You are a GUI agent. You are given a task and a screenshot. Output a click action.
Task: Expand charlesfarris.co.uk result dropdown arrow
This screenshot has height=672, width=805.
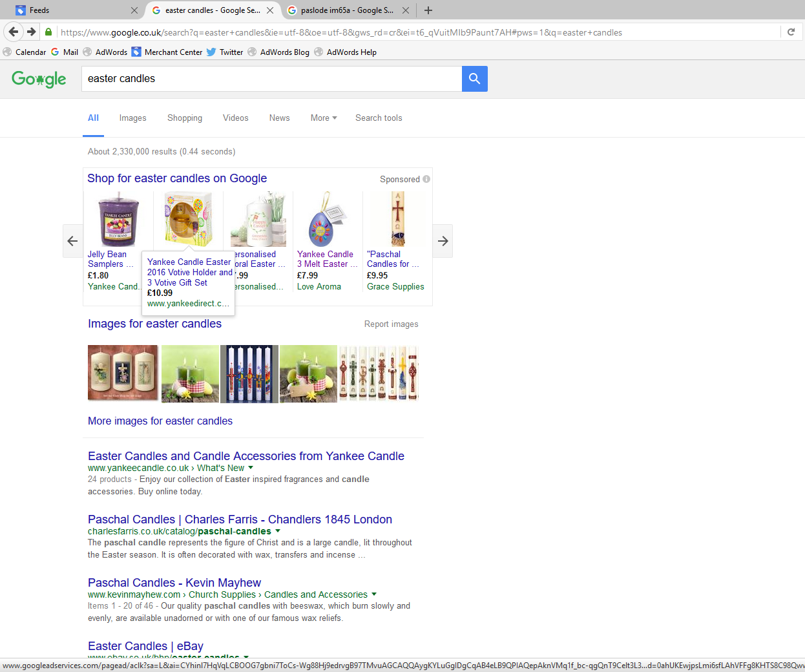pos(278,531)
